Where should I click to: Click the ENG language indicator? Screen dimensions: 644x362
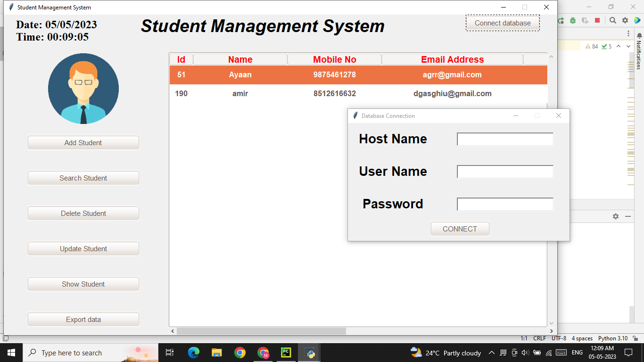click(578, 353)
